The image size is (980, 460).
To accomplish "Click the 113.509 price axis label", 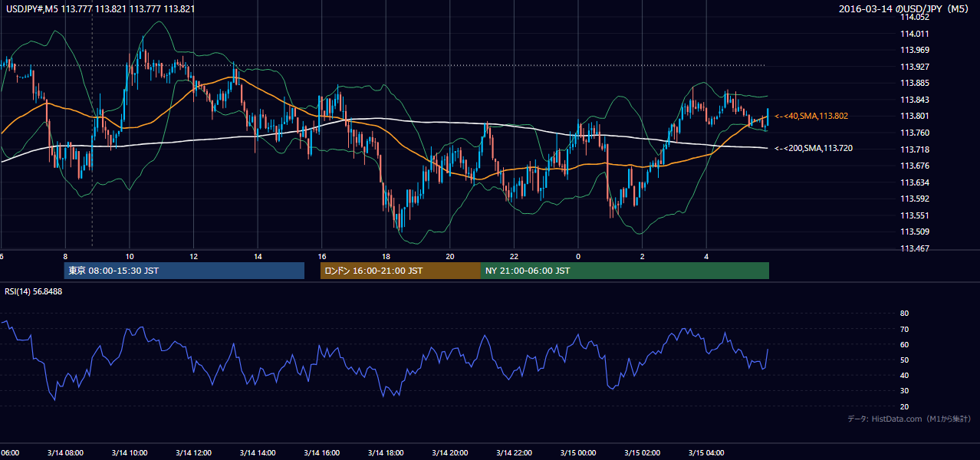I will pos(915,232).
